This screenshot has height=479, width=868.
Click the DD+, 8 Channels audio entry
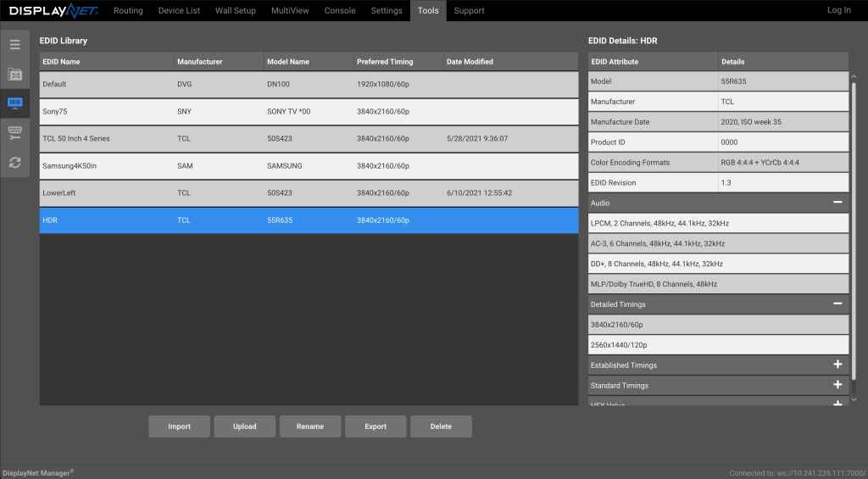pyautogui.click(x=718, y=264)
